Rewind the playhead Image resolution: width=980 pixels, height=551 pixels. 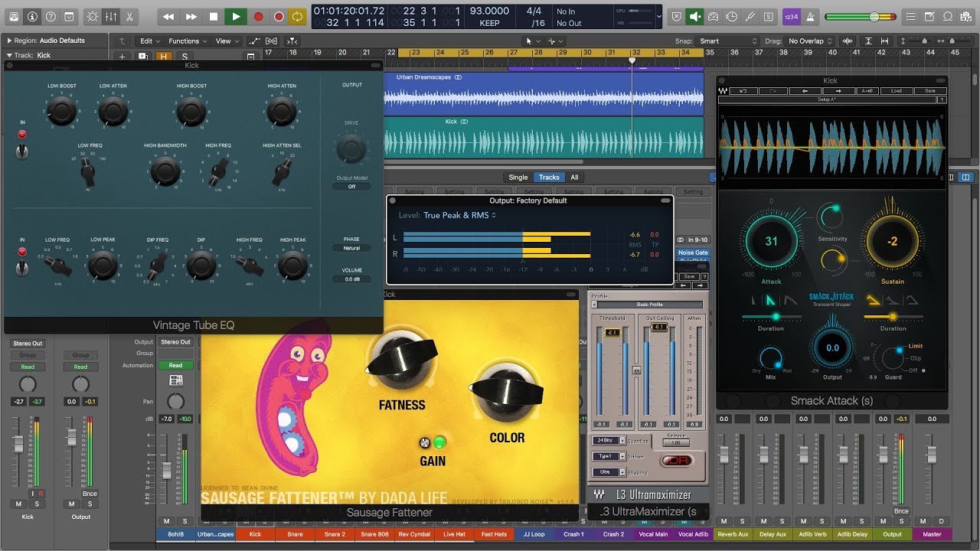168,16
